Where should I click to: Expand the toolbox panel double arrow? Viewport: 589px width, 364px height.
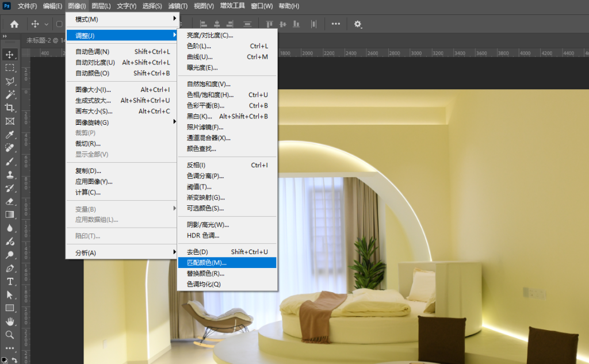tap(5, 36)
